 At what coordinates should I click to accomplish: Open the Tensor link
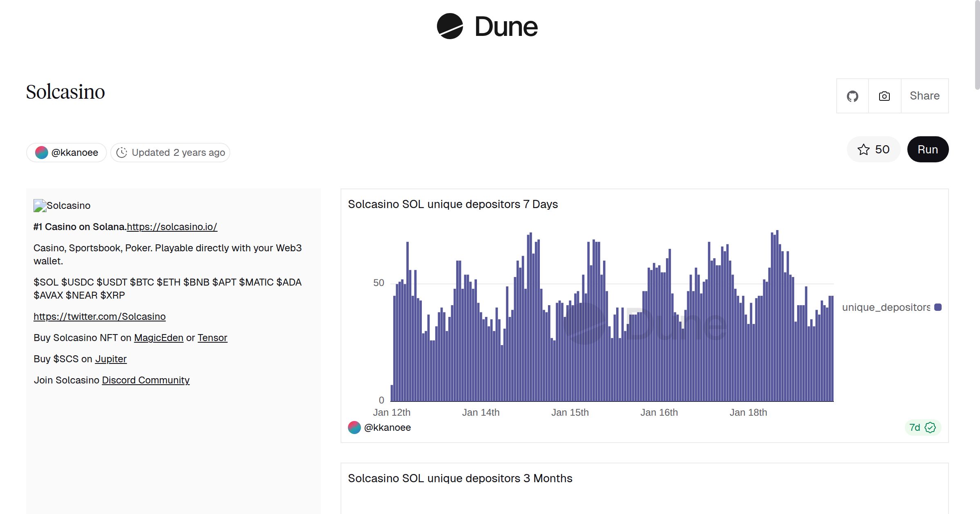pos(212,338)
